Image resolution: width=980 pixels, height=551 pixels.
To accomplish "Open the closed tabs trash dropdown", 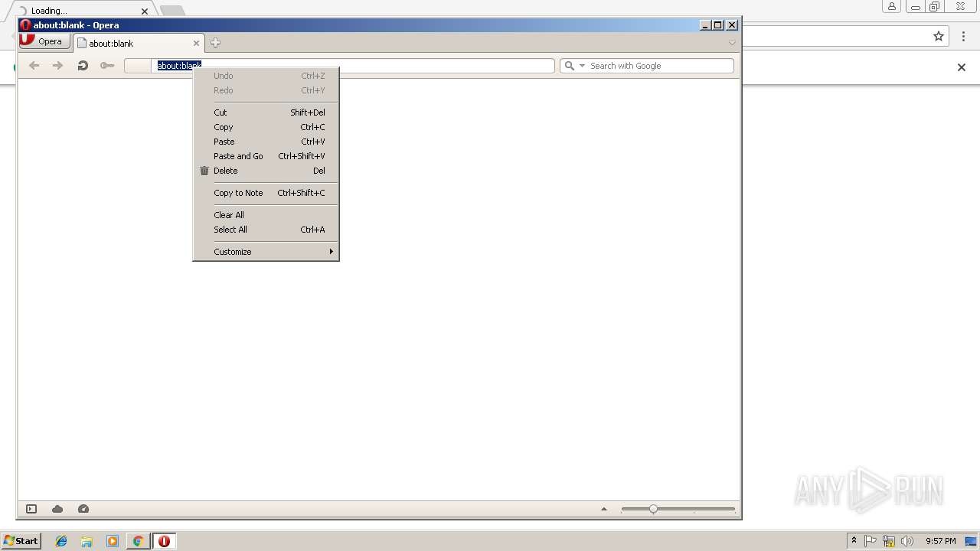I will point(732,43).
